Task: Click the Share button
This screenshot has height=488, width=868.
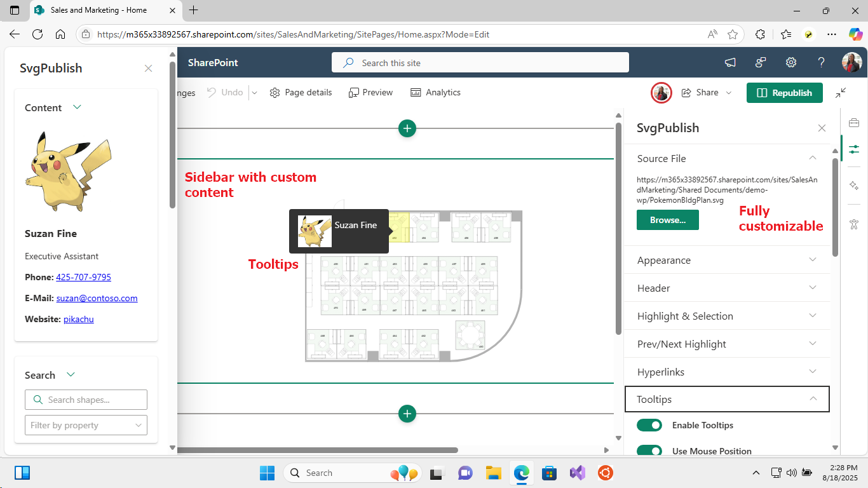Action: coord(700,93)
